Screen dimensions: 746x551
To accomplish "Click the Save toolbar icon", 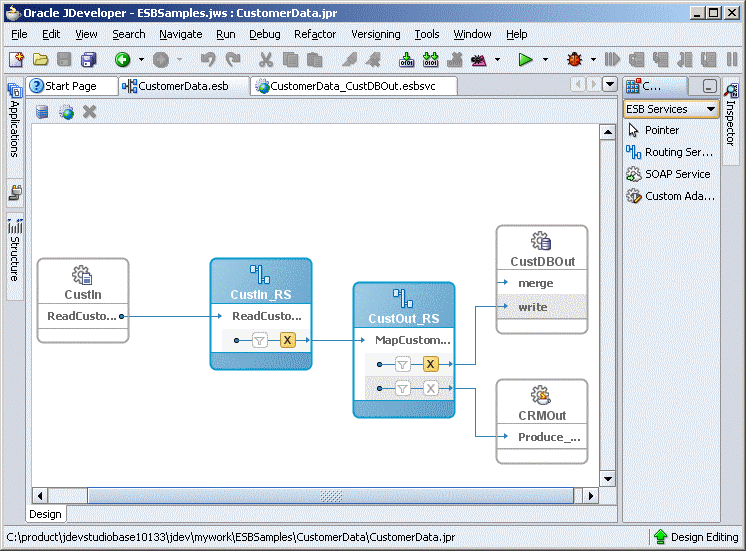I will 64,59.
